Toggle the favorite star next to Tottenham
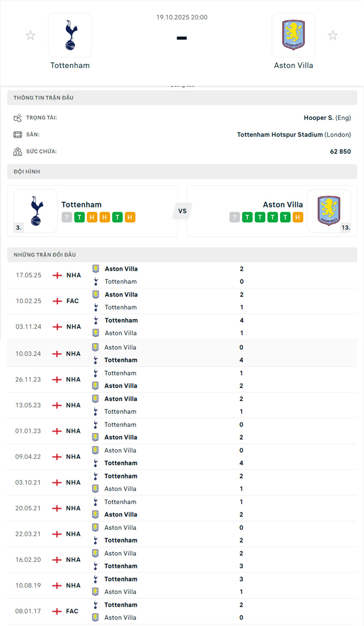The height and width of the screenshot is (626, 364). click(x=30, y=35)
